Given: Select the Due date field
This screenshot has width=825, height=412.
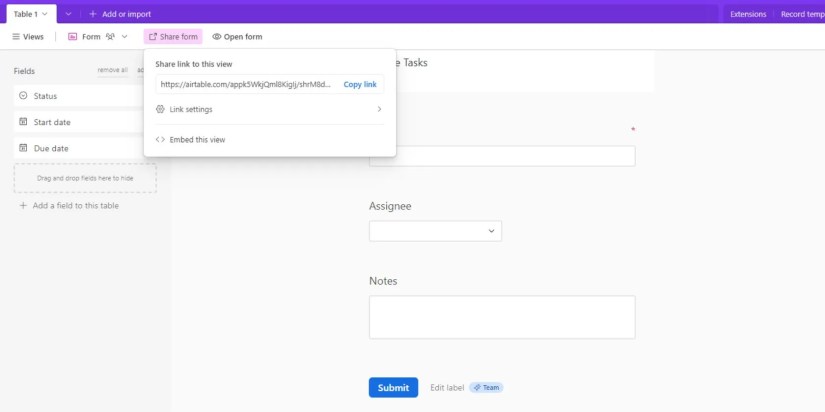Looking at the screenshot, I should coord(79,148).
